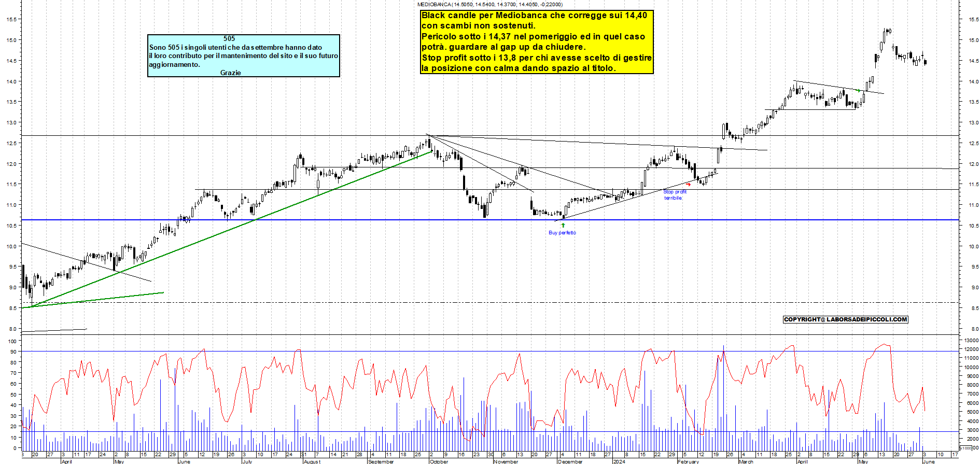Click 'Grazie' in the cyan box
Viewport: 980px width, 464px height.
(230, 73)
